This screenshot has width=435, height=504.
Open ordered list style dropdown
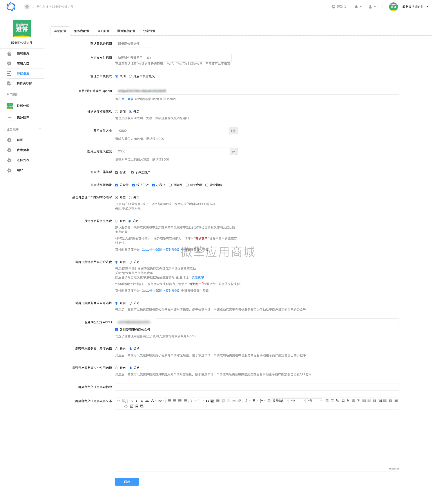tap(196, 401)
